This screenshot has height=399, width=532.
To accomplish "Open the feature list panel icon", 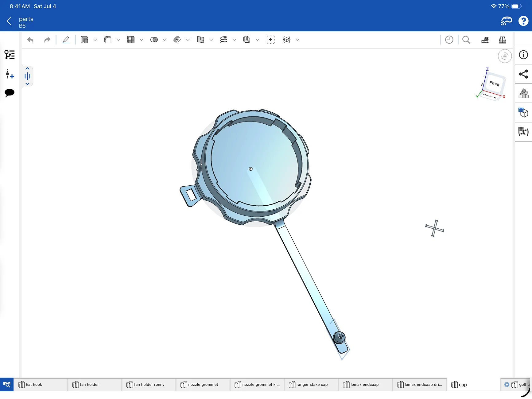I will [10, 55].
